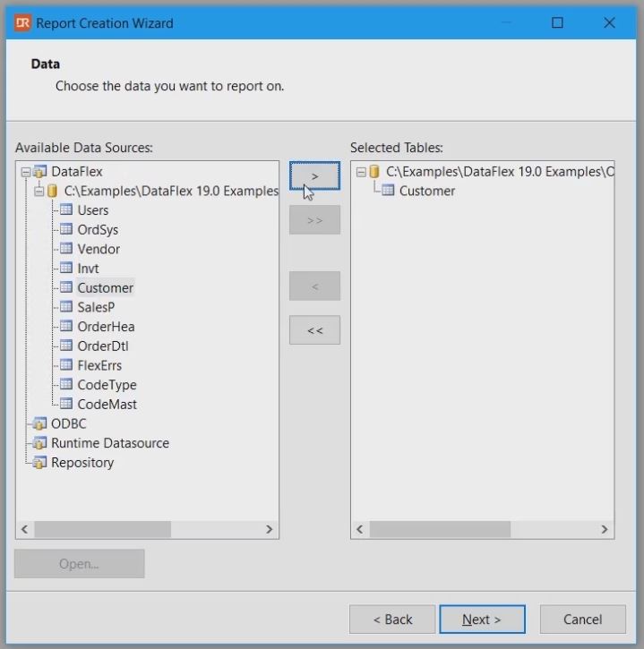Collapse the database node in Selected Tables
The image size is (644, 649).
(x=360, y=171)
